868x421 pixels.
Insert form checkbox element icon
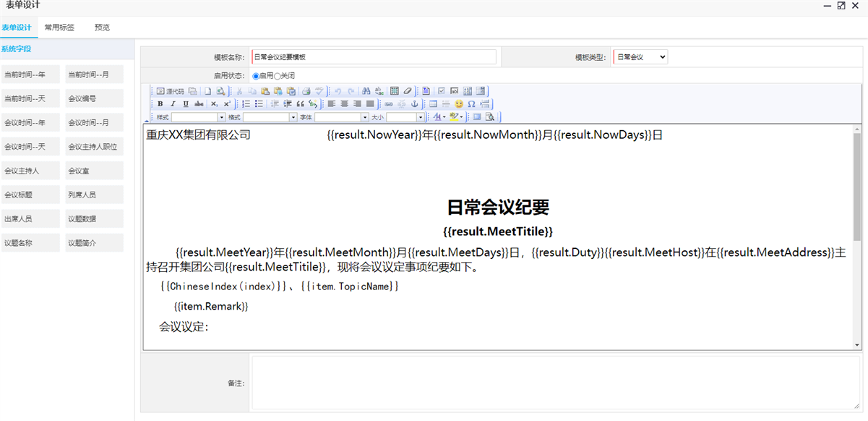click(x=442, y=91)
